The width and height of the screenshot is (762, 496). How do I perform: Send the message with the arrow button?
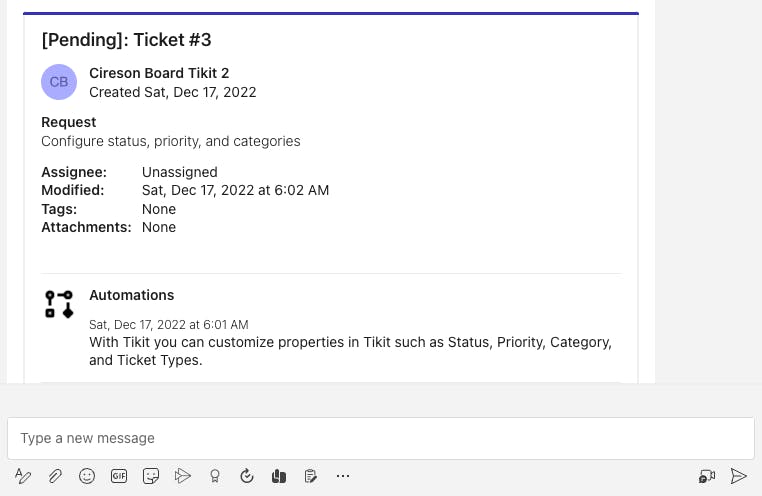coord(739,476)
